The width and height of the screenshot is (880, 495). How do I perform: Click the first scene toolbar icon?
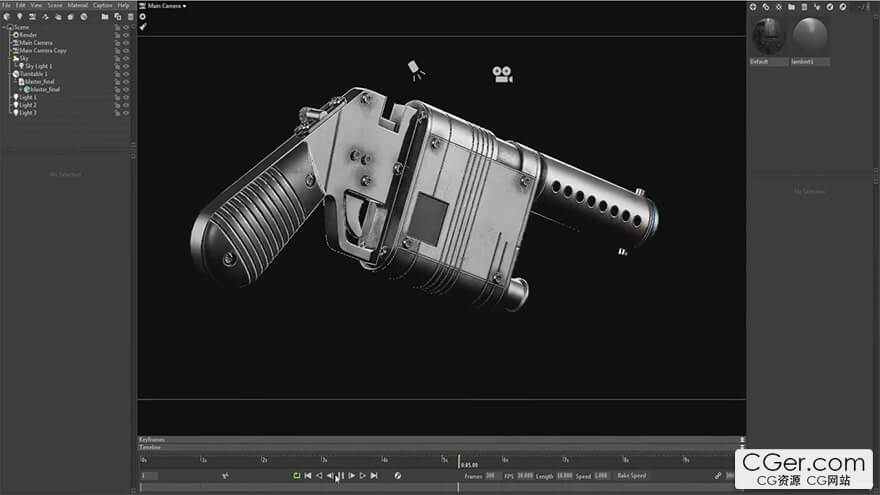[7, 17]
